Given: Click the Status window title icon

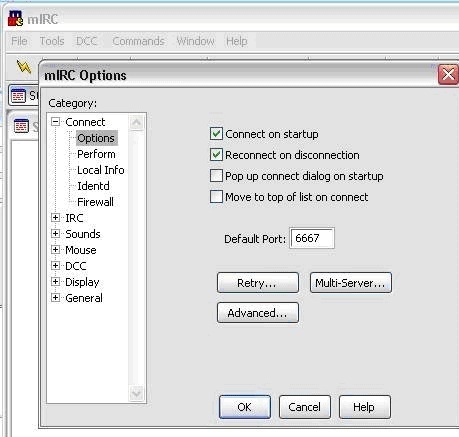Looking at the screenshot, I should tap(21, 126).
